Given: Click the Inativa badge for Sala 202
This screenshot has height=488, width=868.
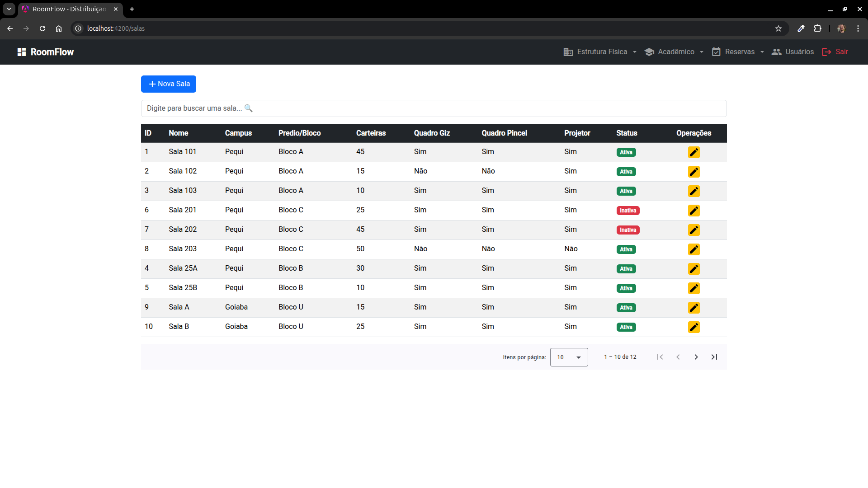Looking at the screenshot, I should coord(627,230).
